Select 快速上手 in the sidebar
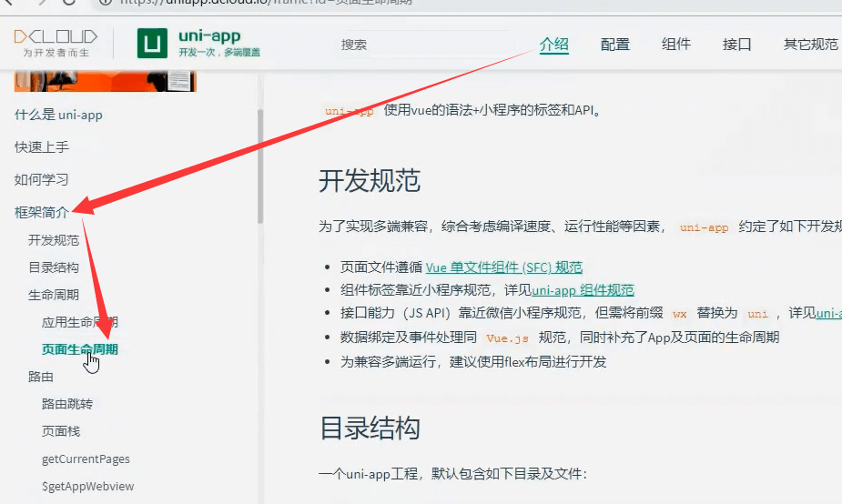The height and width of the screenshot is (504, 842). point(42,147)
